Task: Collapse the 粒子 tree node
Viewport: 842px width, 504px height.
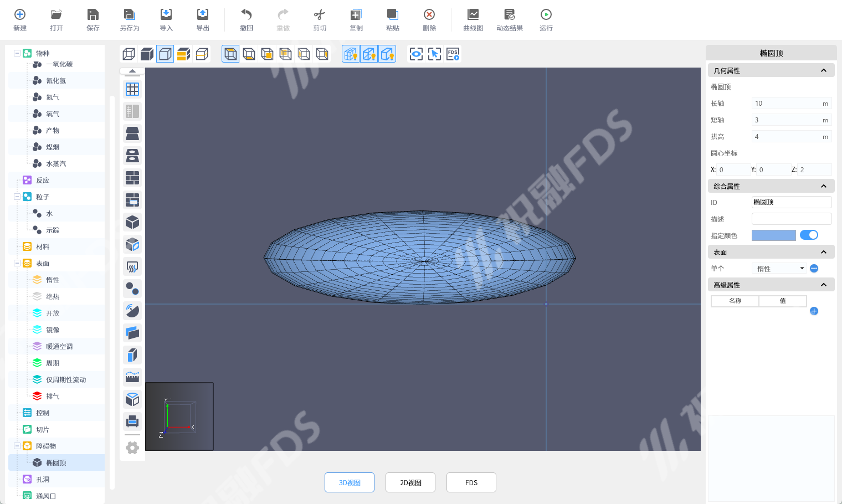Action: point(17,197)
